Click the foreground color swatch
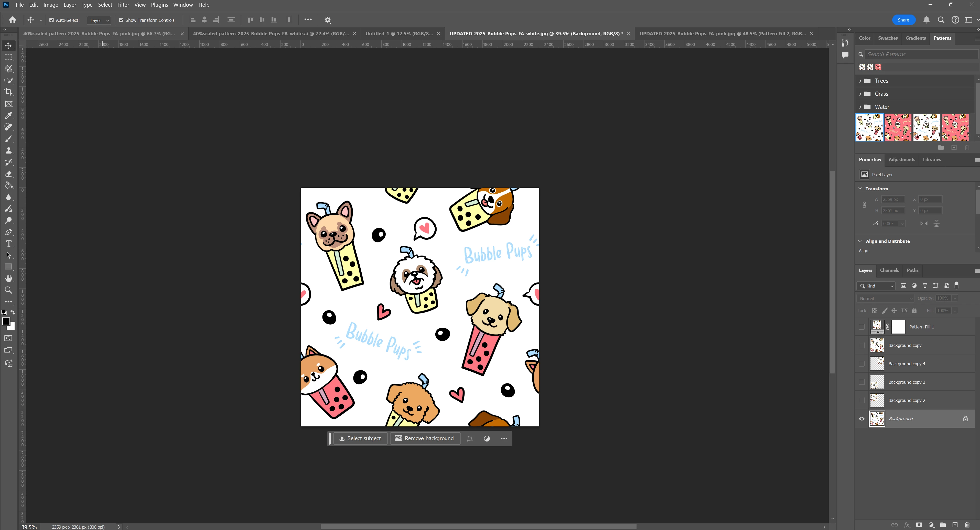The height and width of the screenshot is (530, 980). click(x=6, y=321)
